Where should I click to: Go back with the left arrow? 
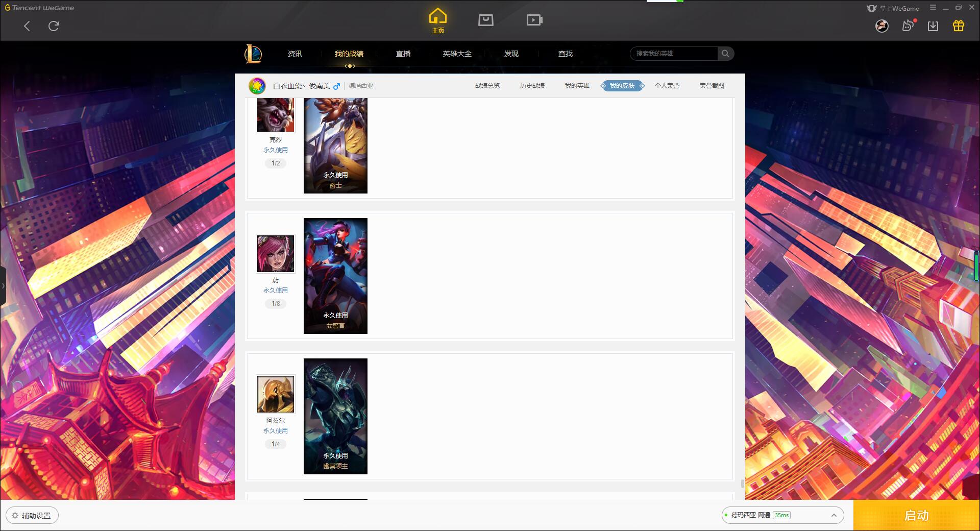tap(27, 26)
